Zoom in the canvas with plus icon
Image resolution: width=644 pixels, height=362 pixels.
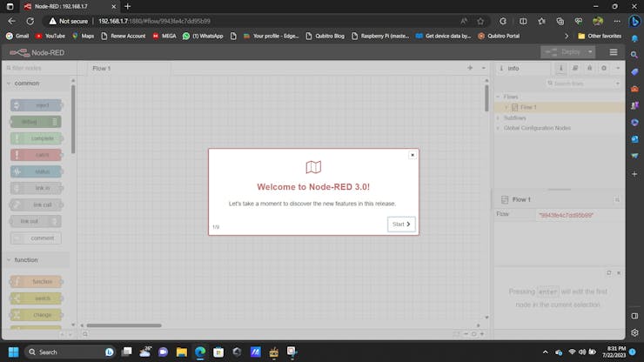[481, 333]
